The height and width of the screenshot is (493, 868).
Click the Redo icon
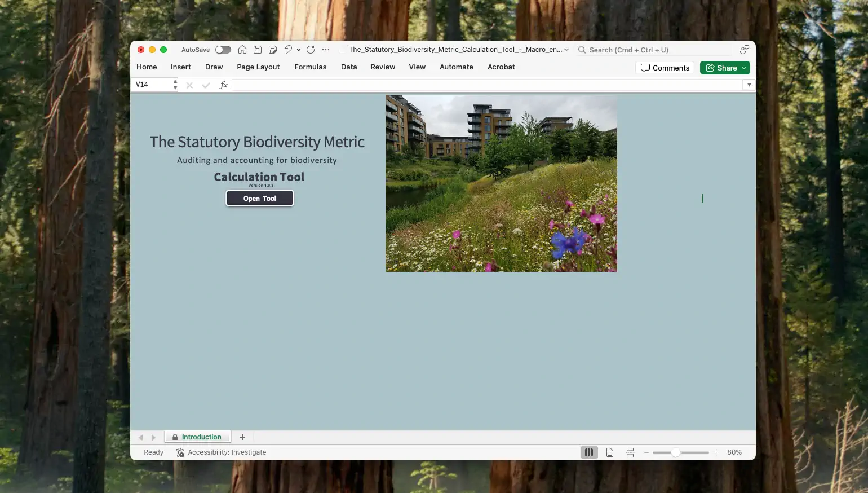(x=311, y=50)
